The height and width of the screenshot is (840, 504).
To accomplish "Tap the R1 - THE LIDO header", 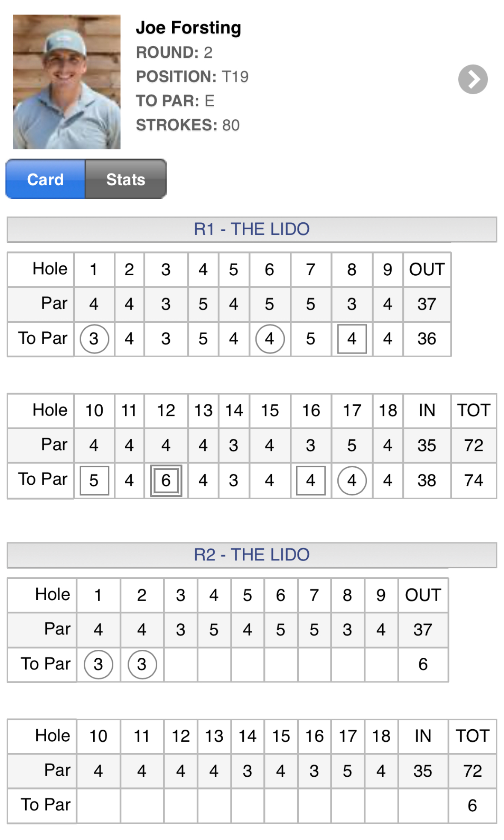I will 252,230.
